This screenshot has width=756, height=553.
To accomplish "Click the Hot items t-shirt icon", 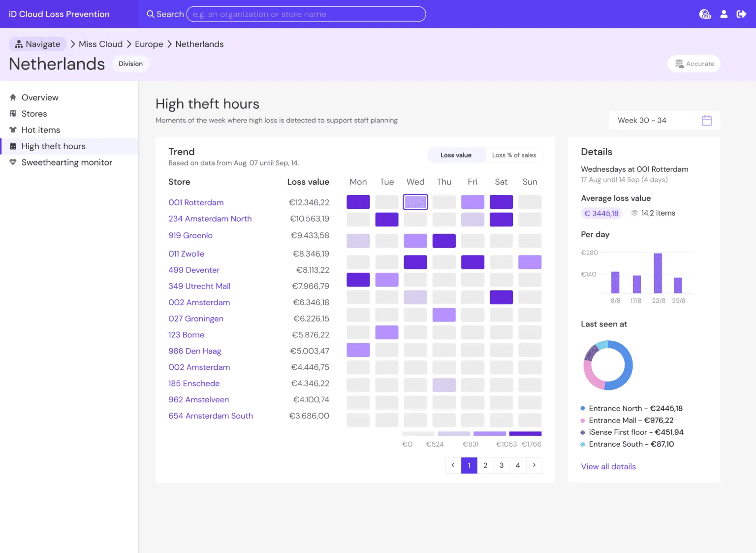I will click(13, 130).
